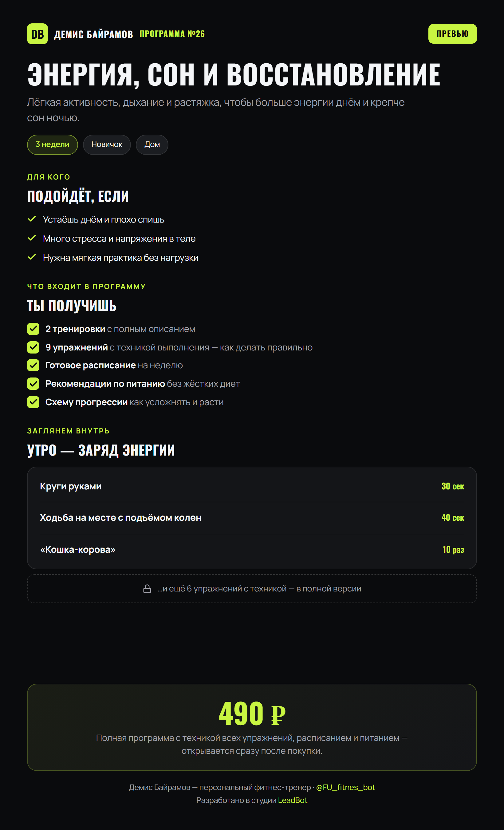Open the @FU_fitnes_bot link
504x830 pixels.
click(x=345, y=787)
